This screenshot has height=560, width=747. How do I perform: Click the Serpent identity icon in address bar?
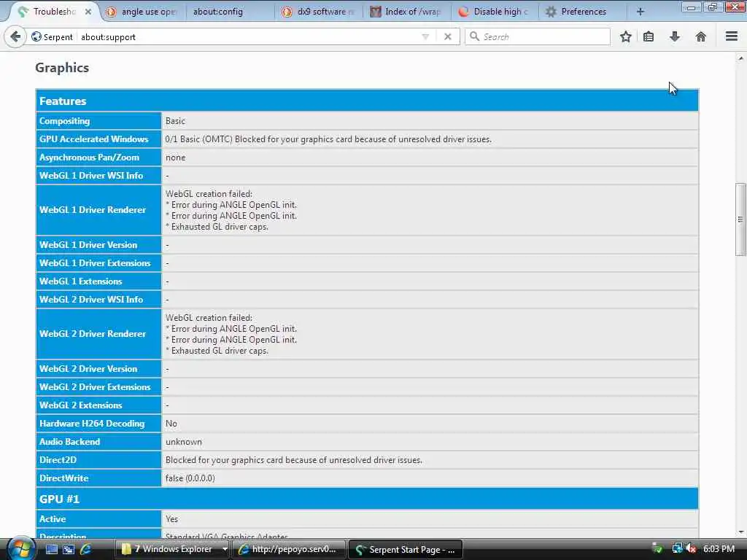(36, 36)
